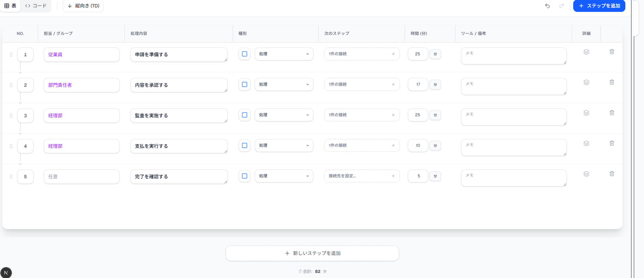Viewport: 644px width, 278px height.
Task: Switch to the 表 tab
Action: click(11, 6)
